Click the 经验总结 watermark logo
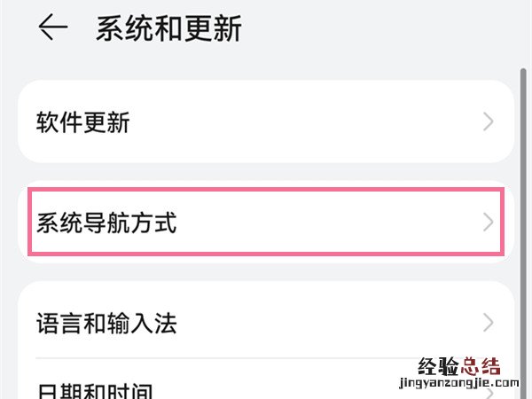 pyautogui.click(x=458, y=365)
